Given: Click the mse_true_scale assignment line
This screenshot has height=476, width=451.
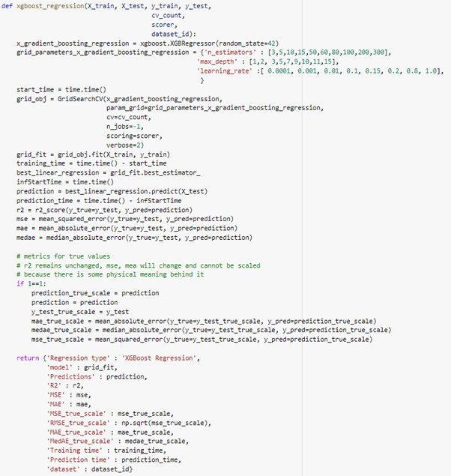Looking at the screenshot, I should pos(202,340).
